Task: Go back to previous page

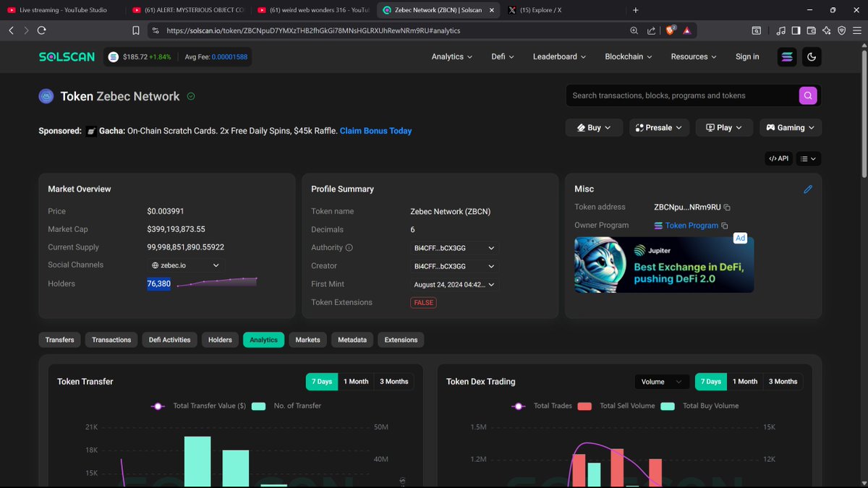Action: [x=11, y=30]
